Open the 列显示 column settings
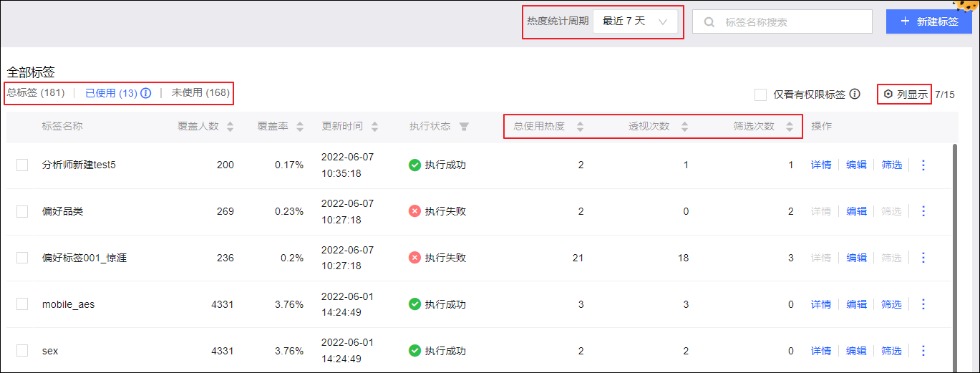The height and width of the screenshot is (373, 980). (x=906, y=95)
